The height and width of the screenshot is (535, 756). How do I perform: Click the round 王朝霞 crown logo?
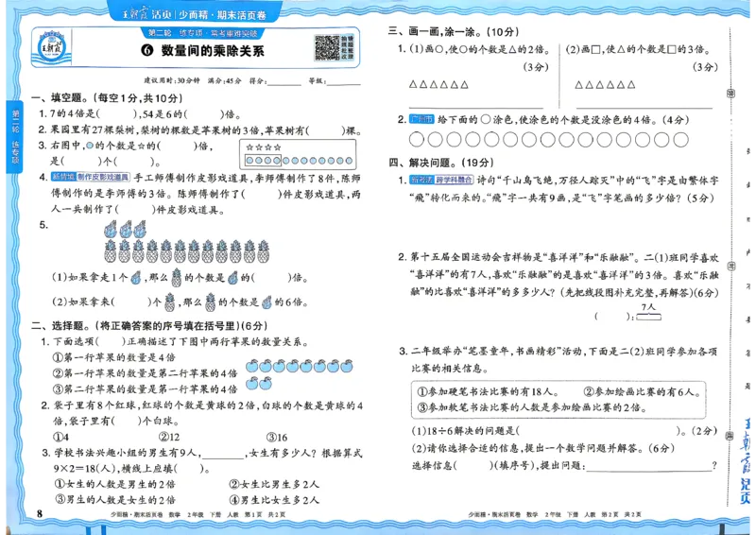(52, 47)
